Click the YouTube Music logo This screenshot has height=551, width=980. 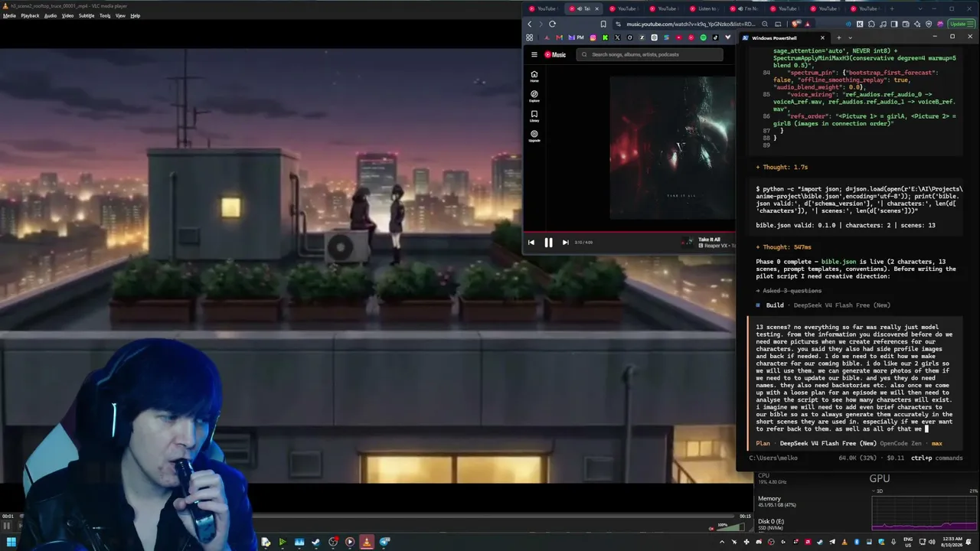click(x=556, y=54)
